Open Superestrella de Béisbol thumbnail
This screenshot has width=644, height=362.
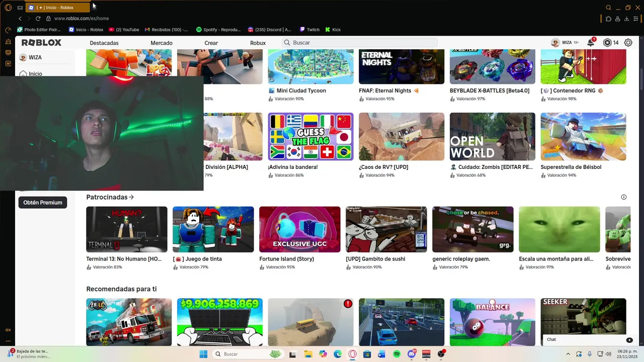point(584,137)
